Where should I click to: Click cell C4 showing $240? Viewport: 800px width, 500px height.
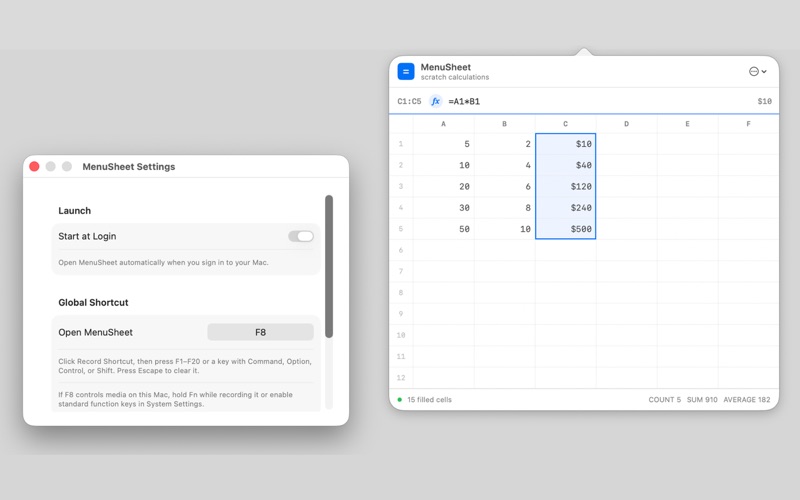tap(565, 208)
